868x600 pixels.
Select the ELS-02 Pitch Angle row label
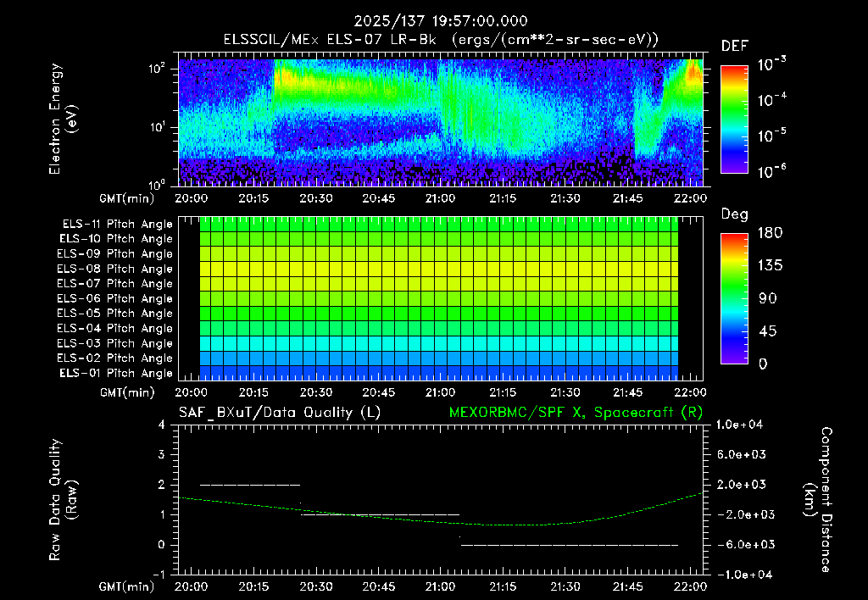[x=115, y=358]
